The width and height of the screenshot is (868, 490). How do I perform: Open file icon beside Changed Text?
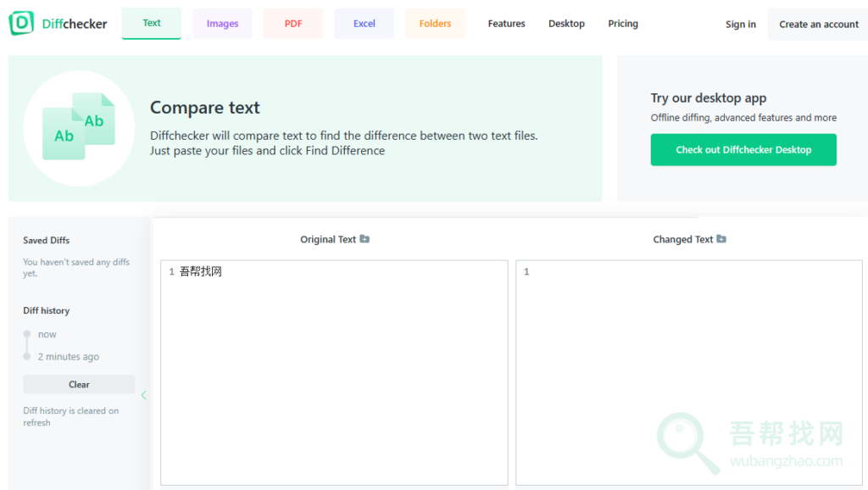[x=721, y=239]
